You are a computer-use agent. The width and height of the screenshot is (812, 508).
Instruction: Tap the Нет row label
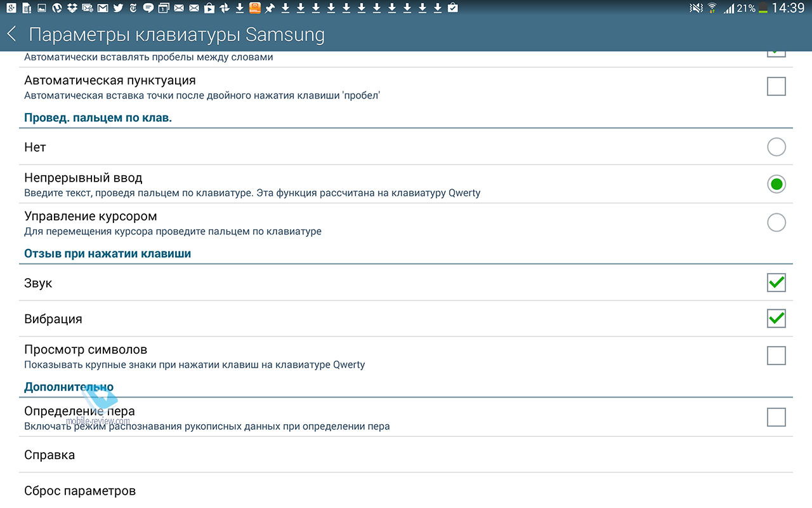point(35,147)
